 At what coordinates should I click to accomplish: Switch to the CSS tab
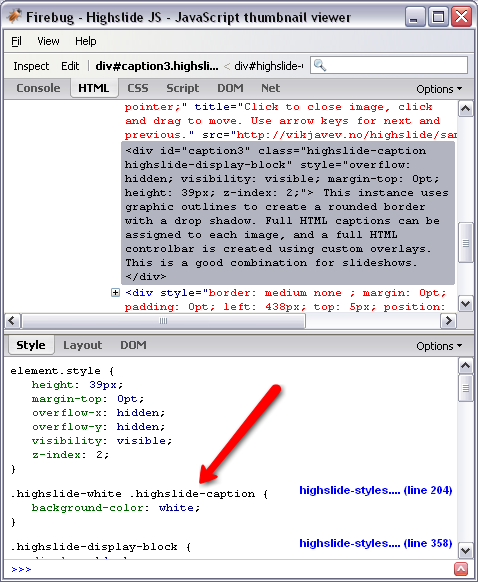click(x=138, y=88)
